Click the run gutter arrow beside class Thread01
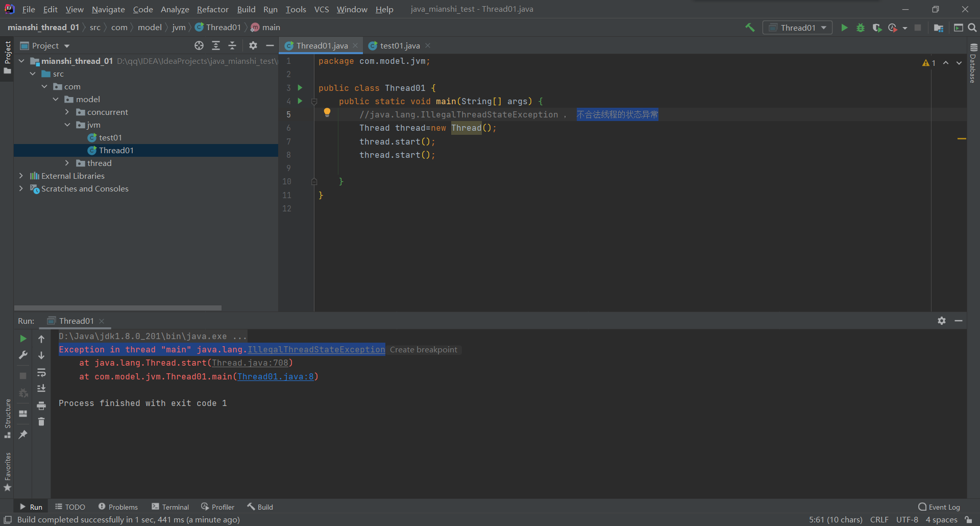The height and width of the screenshot is (526, 980). tap(300, 88)
